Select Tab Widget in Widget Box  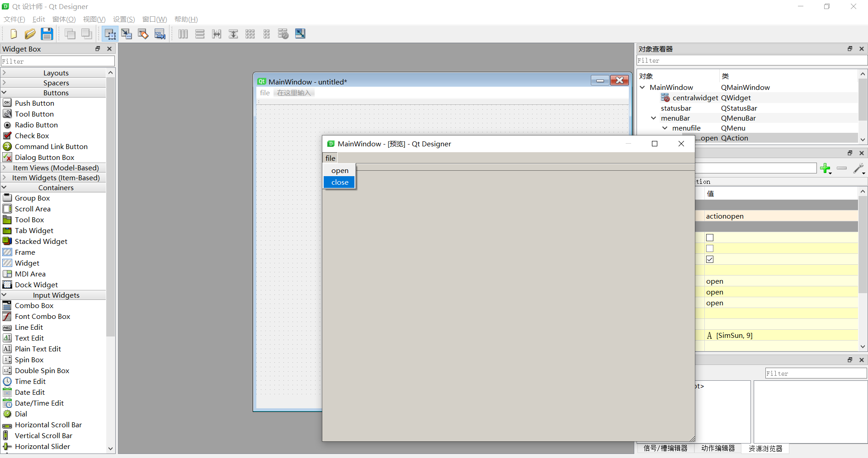tap(34, 230)
